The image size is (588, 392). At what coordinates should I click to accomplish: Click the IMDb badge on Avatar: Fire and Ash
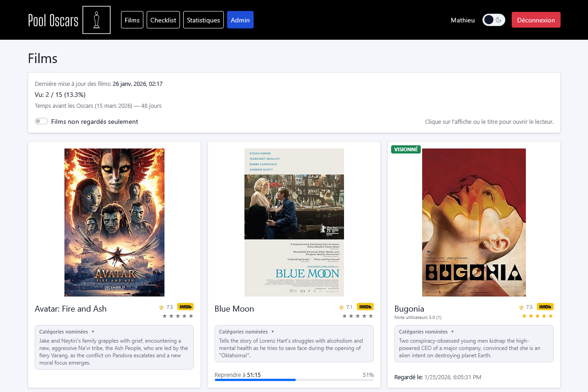click(185, 307)
